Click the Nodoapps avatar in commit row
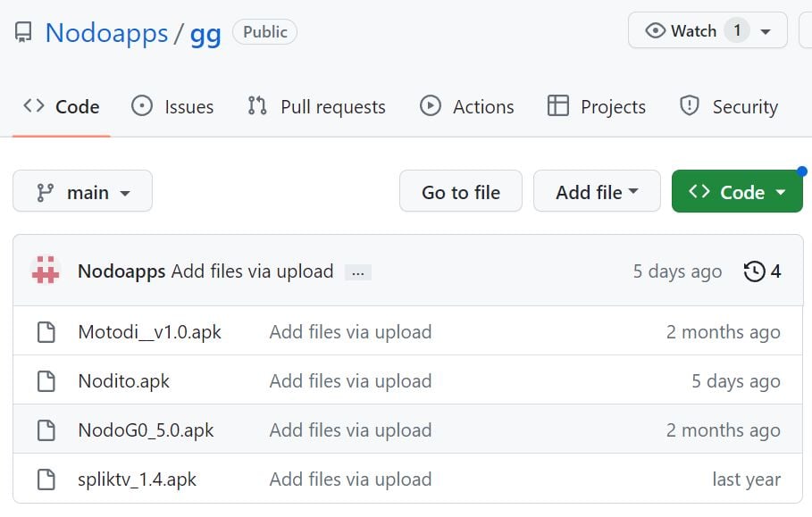The height and width of the screenshot is (517, 812). [46, 271]
